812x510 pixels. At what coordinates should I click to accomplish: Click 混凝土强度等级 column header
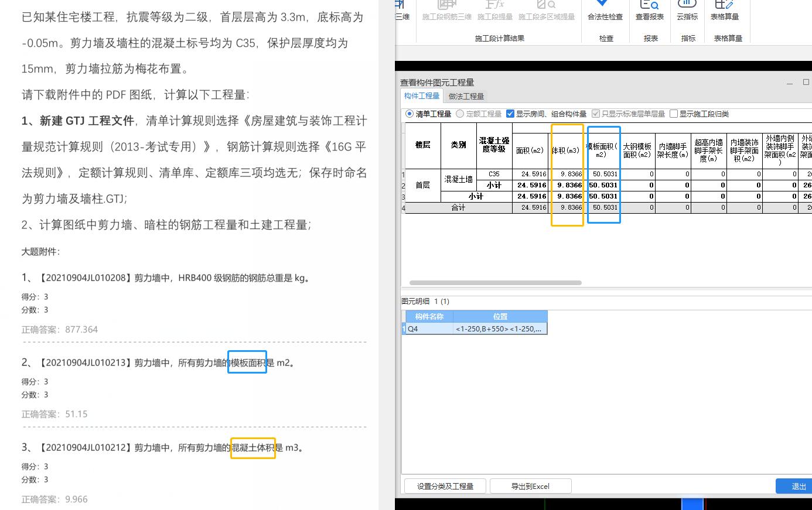[494, 145]
